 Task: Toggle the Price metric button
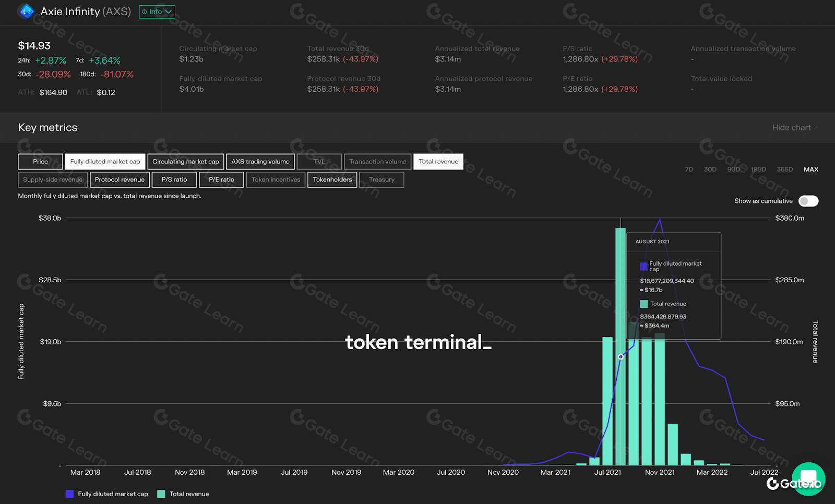pos(40,162)
